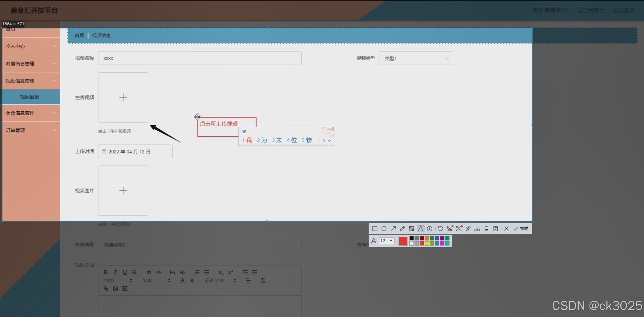Screen dimensions: 644x317
Task: Expand the 美食信息管理 sidebar menu
Action: tap(31, 113)
